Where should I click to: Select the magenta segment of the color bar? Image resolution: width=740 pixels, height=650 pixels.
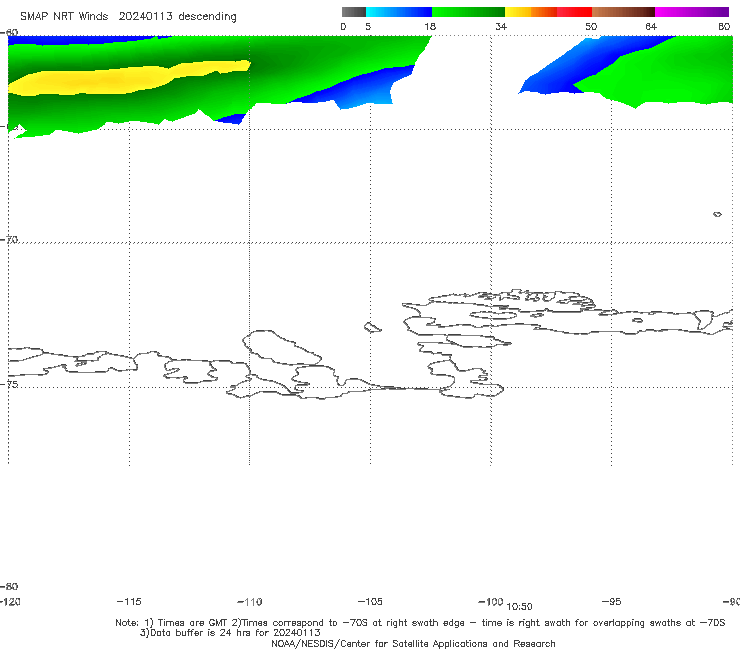pyautogui.click(x=692, y=12)
